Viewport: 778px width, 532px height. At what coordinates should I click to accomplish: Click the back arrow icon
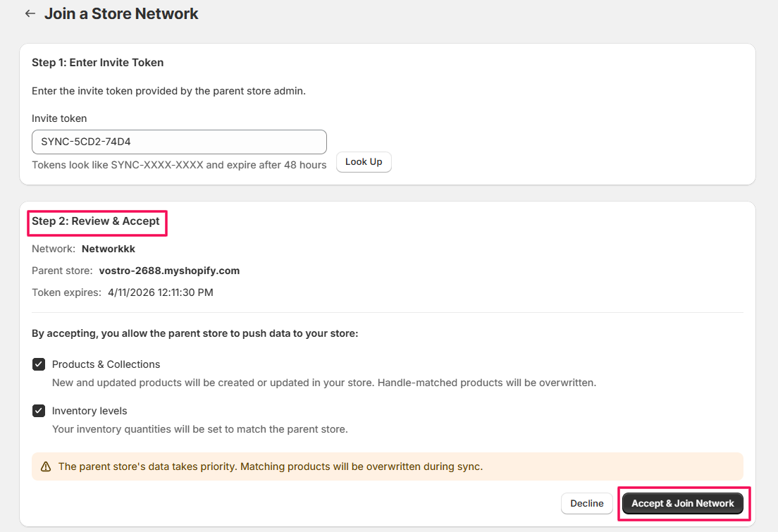point(30,13)
